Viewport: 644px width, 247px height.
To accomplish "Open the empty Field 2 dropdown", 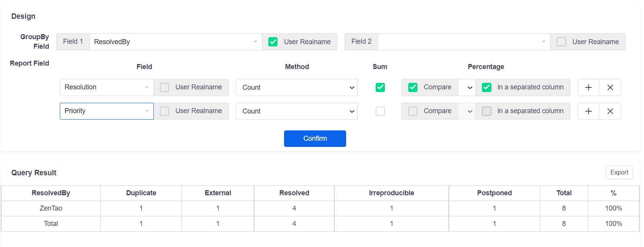I will pyautogui.click(x=463, y=42).
